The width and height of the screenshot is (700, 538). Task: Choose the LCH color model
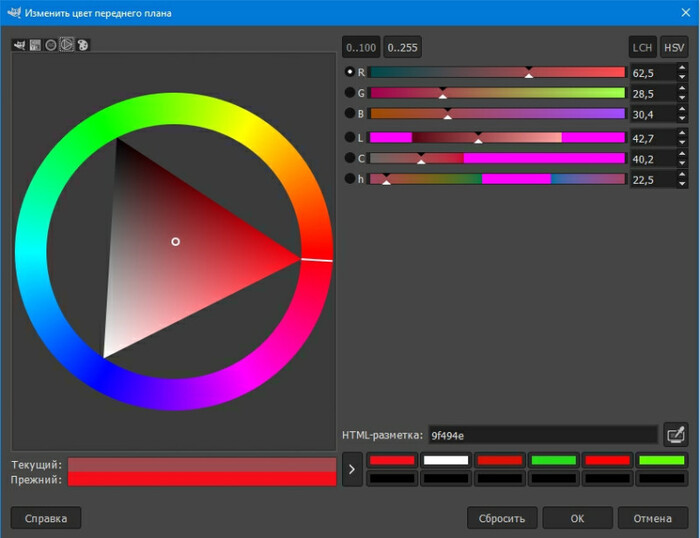point(642,47)
